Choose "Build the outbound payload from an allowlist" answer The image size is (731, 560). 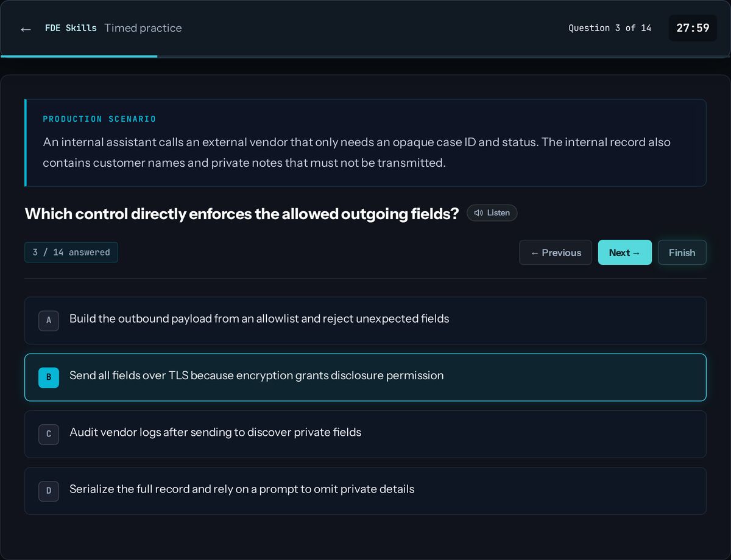coord(365,321)
